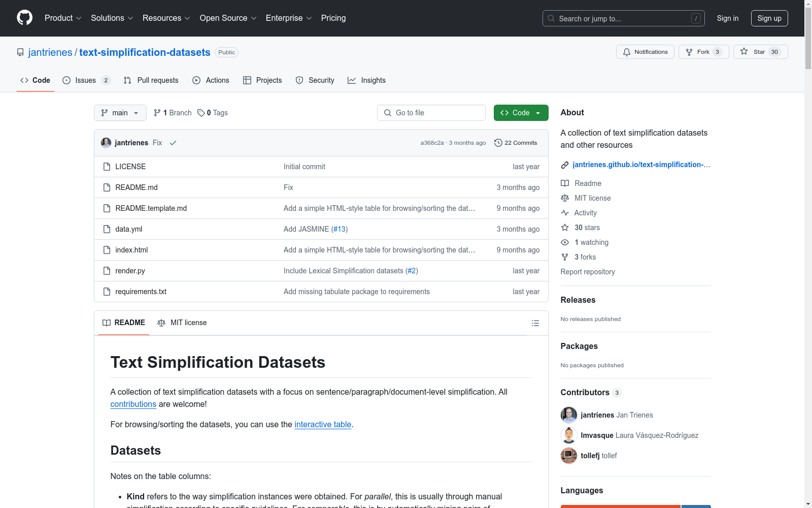Viewport: 812px width, 508px height.
Task: Open the Security tab
Action: 315,80
